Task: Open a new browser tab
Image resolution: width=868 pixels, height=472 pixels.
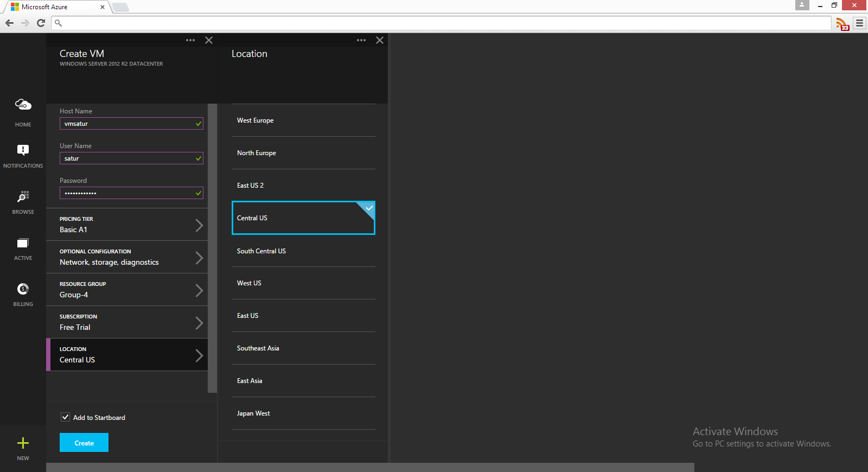Action: [x=120, y=7]
